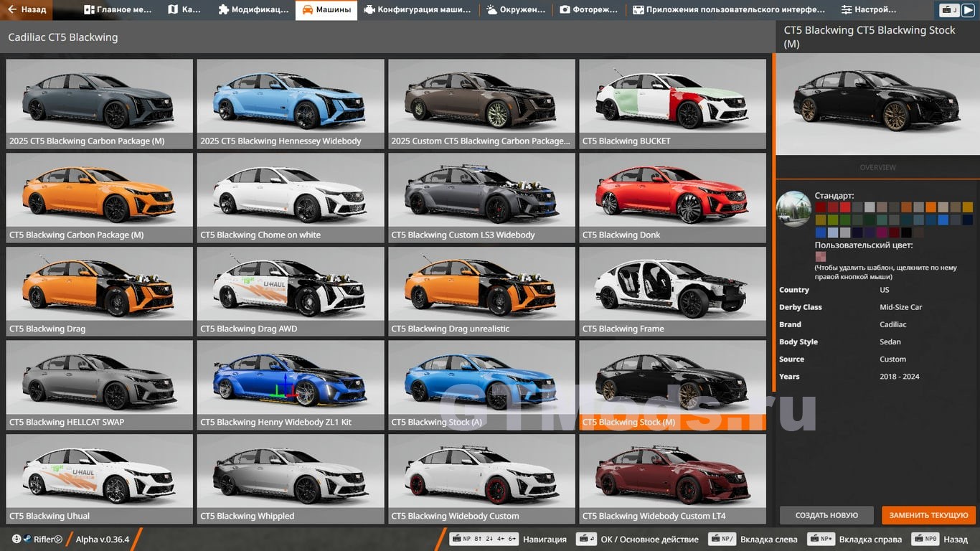Select CT5 Blackwing Drag AWD
The width and height of the screenshot is (980, 551).
tap(291, 291)
